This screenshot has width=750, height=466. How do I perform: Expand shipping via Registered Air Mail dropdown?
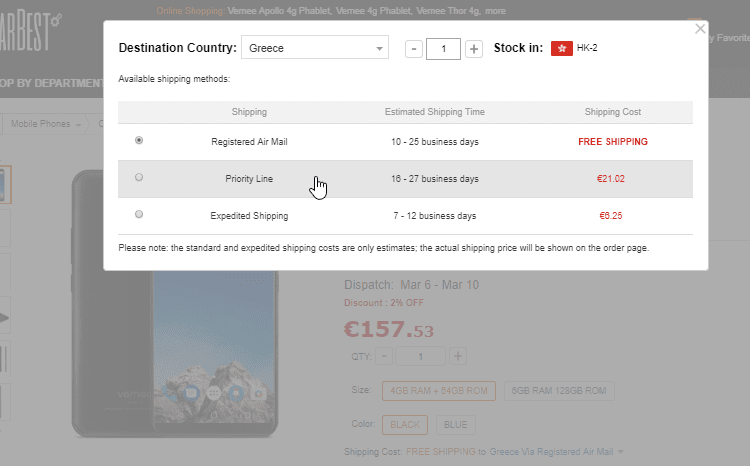pyautogui.click(x=620, y=452)
